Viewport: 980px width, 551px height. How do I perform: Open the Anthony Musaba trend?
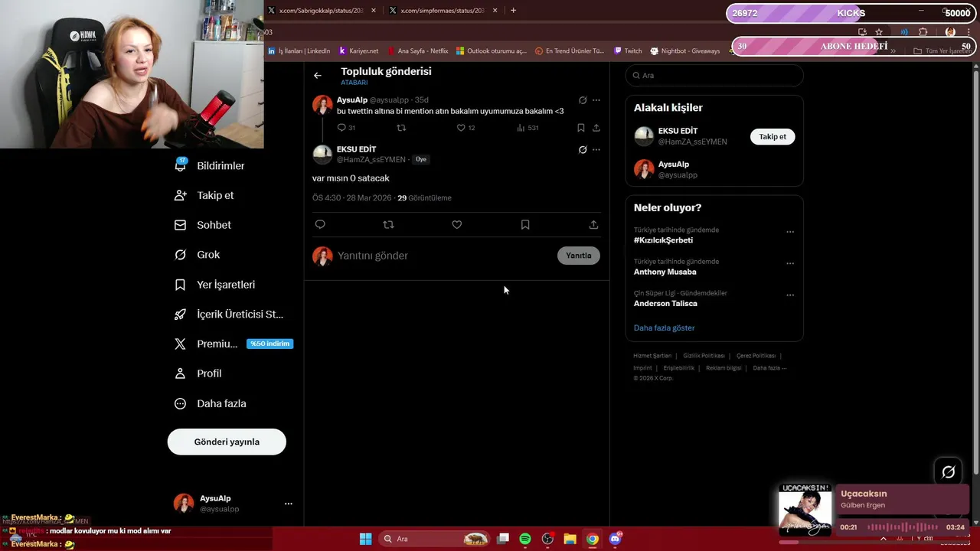pos(665,272)
